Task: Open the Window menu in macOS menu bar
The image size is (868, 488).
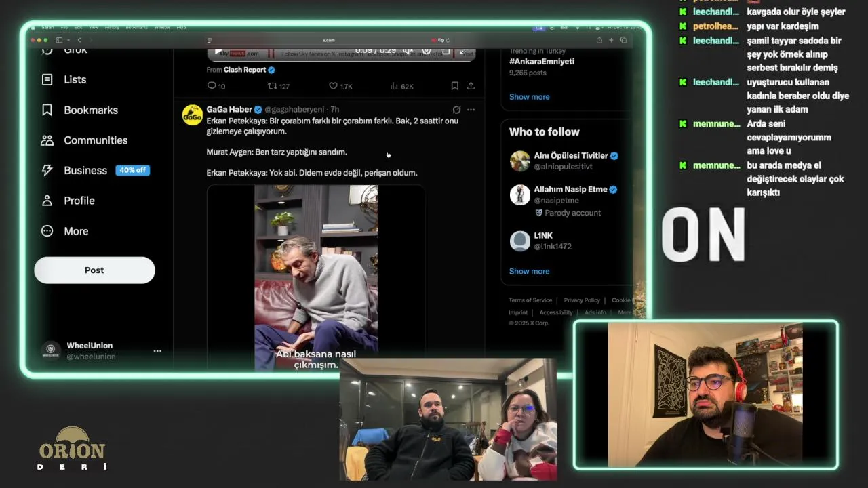Action: click(x=163, y=27)
